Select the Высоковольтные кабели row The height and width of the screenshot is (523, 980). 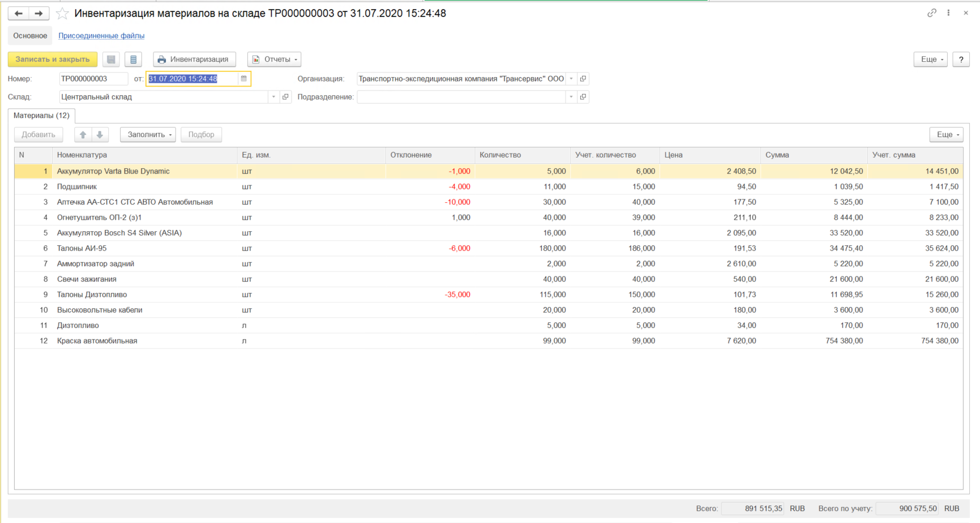point(489,310)
